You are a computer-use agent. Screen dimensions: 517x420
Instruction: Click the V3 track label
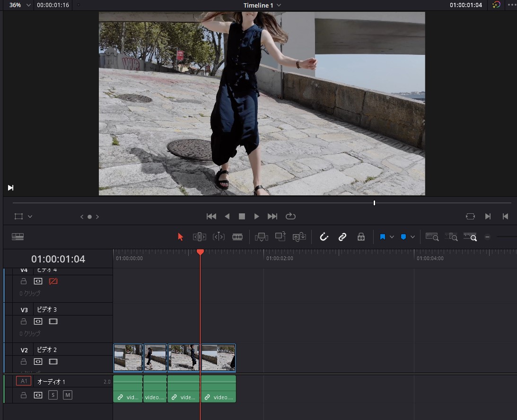[x=24, y=310]
